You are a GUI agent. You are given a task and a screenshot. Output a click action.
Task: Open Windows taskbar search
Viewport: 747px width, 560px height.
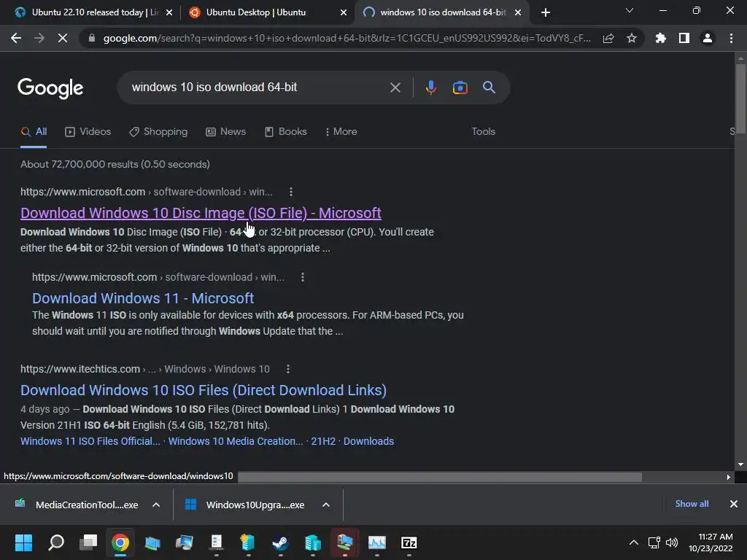(x=55, y=542)
